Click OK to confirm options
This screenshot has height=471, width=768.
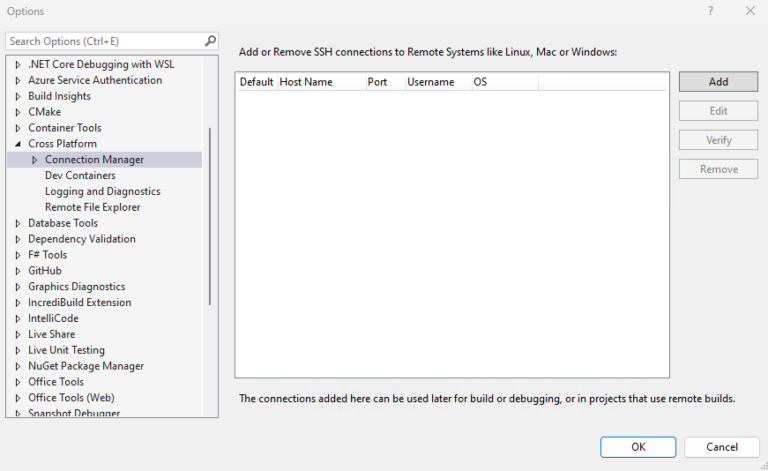[x=638, y=447]
